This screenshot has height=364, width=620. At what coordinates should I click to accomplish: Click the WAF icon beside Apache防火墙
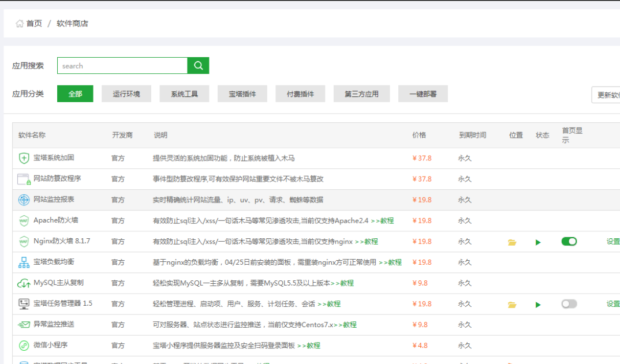[x=24, y=220]
